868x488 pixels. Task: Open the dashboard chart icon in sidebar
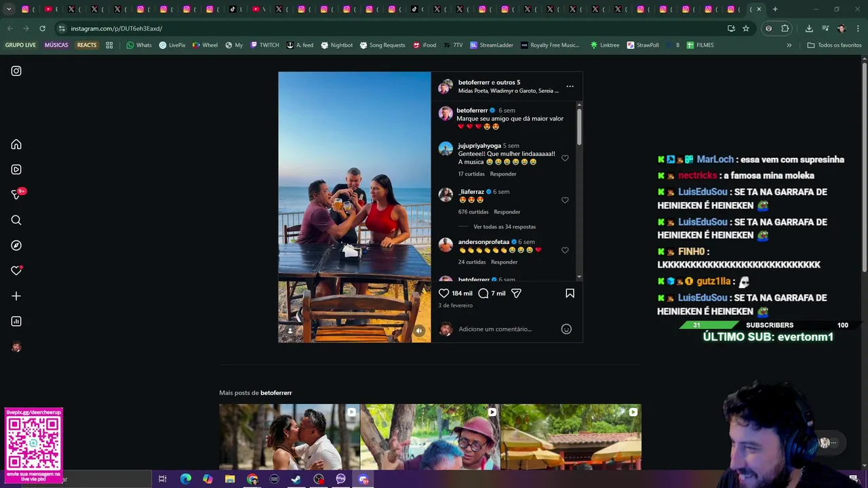click(x=16, y=321)
